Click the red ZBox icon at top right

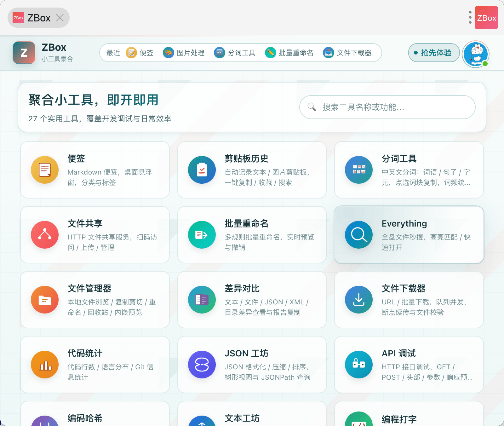coord(486,18)
